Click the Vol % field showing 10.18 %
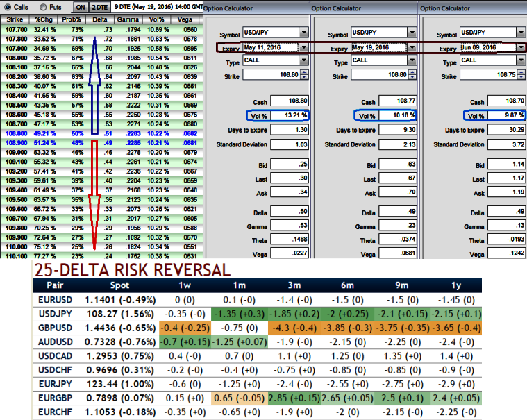The width and height of the screenshot is (527, 420). tap(398, 115)
